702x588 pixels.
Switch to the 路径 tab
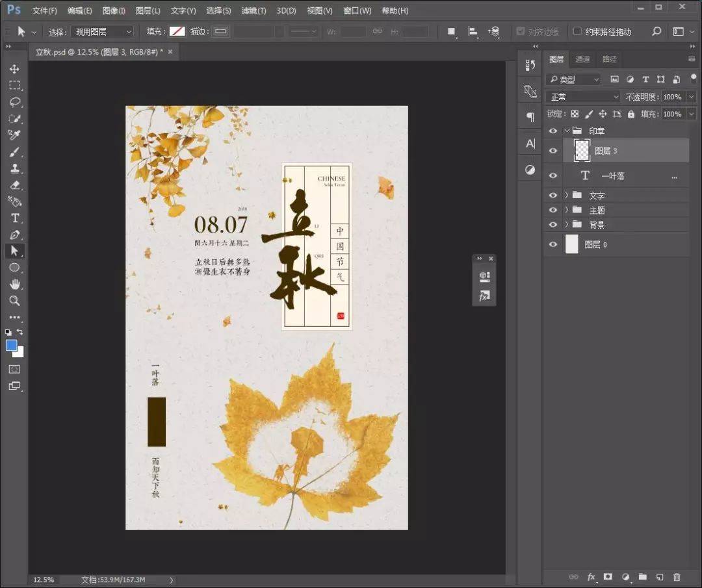[609, 59]
